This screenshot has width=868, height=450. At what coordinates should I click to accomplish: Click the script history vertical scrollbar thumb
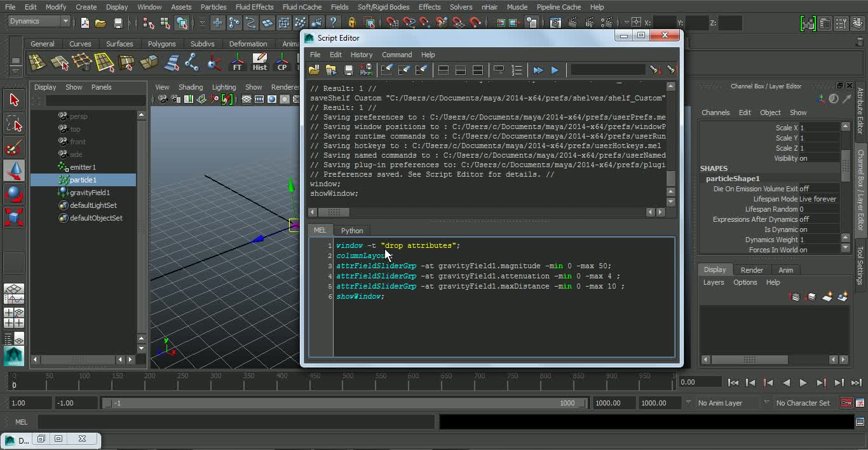671,178
